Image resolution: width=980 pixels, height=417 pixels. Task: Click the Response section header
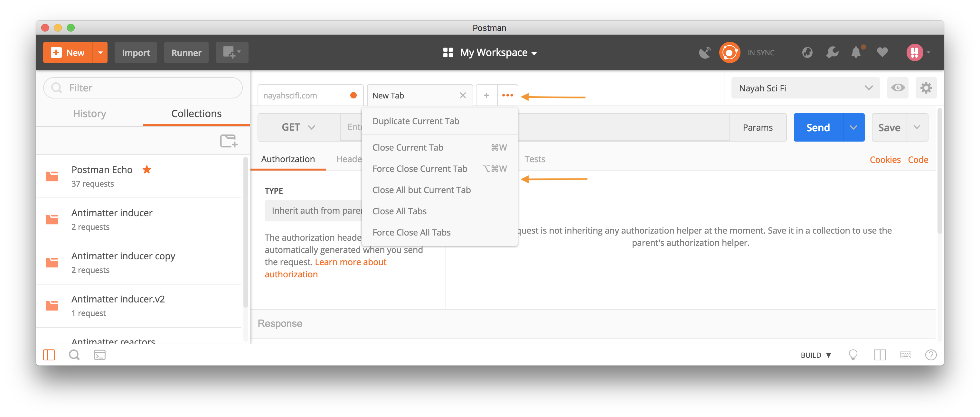pyautogui.click(x=593, y=323)
